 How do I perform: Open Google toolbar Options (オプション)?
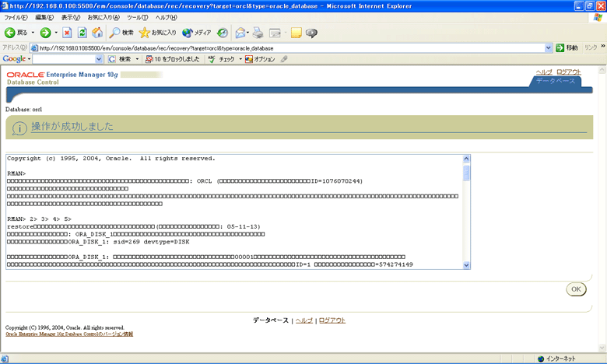coord(260,59)
